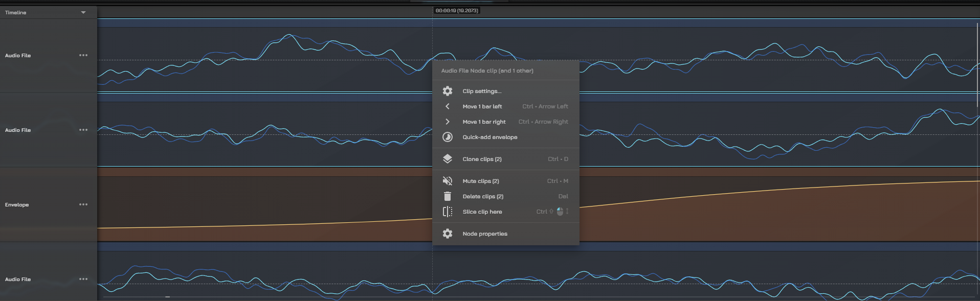Choose Quick-add envelope
The image size is (980, 301).
click(x=506, y=137)
